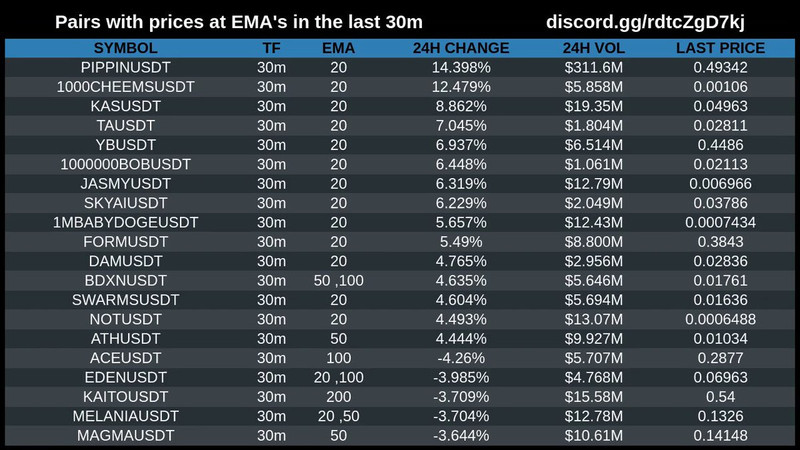Open the MELANIAUSDT pair
Viewport: 800px width, 450px height.
point(126,416)
